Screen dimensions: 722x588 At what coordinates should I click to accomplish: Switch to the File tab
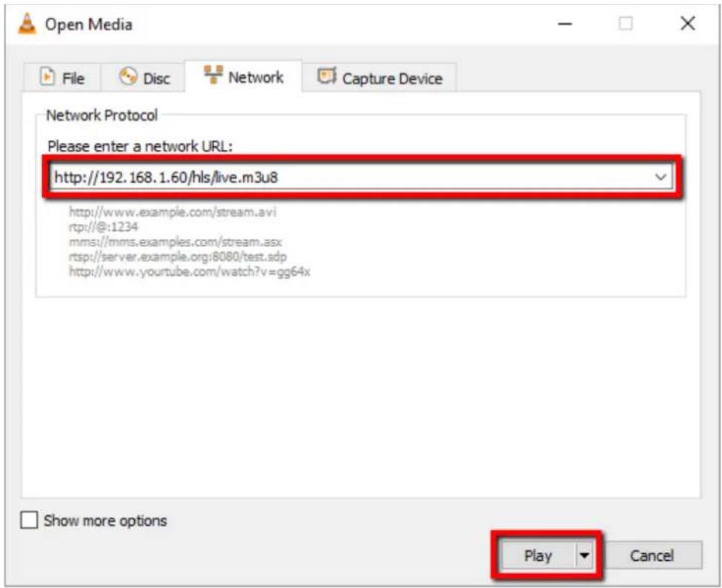(x=61, y=78)
